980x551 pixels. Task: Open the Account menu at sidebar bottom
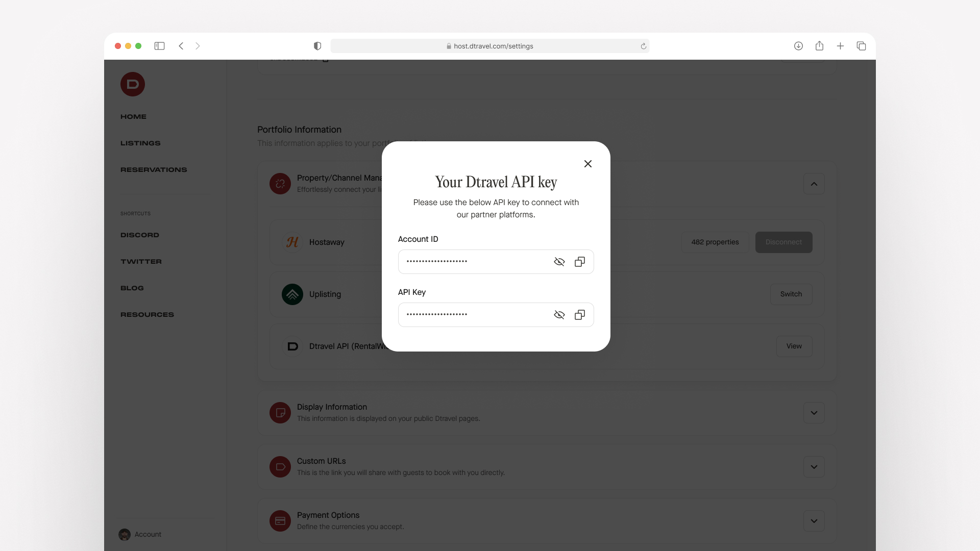pos(140,534)
